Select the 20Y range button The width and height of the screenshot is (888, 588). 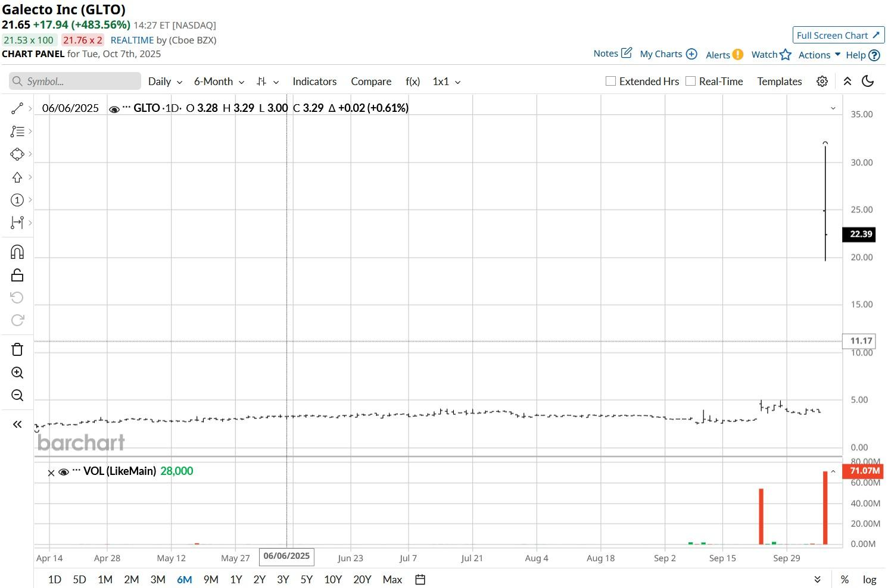[362, 580]
